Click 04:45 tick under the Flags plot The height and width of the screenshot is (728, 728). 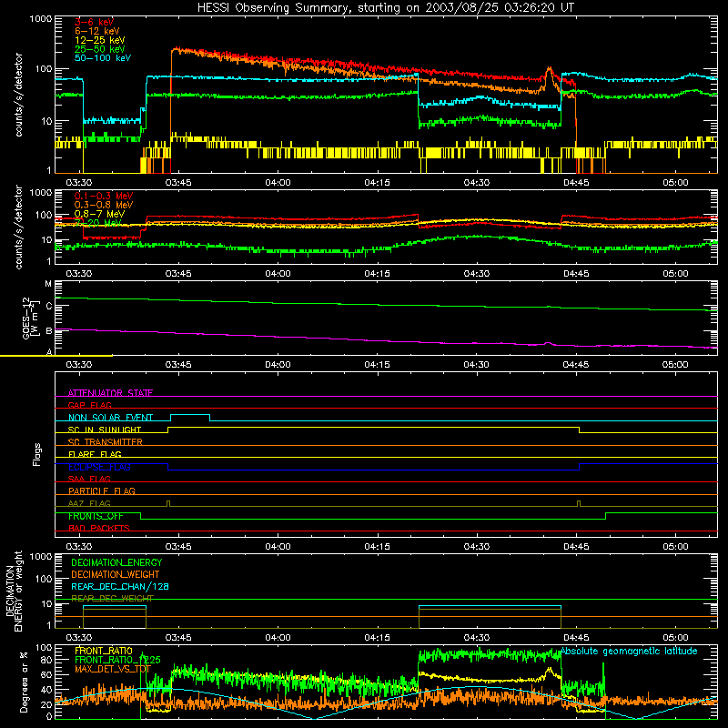coord(576,547)
